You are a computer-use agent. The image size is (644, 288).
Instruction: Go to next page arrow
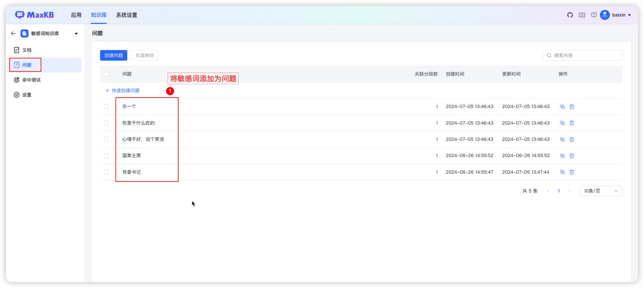pos(569,191)
